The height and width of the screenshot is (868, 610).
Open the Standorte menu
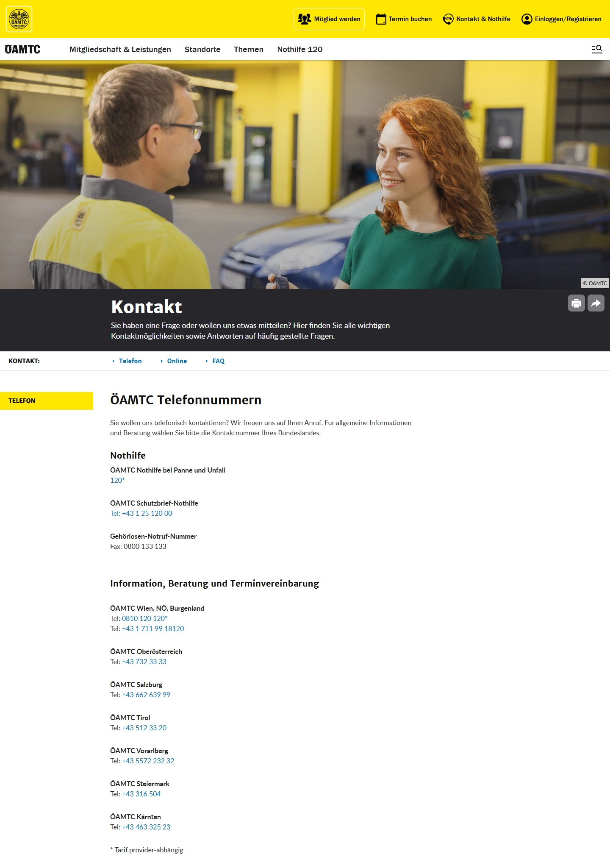coord(202,49)
